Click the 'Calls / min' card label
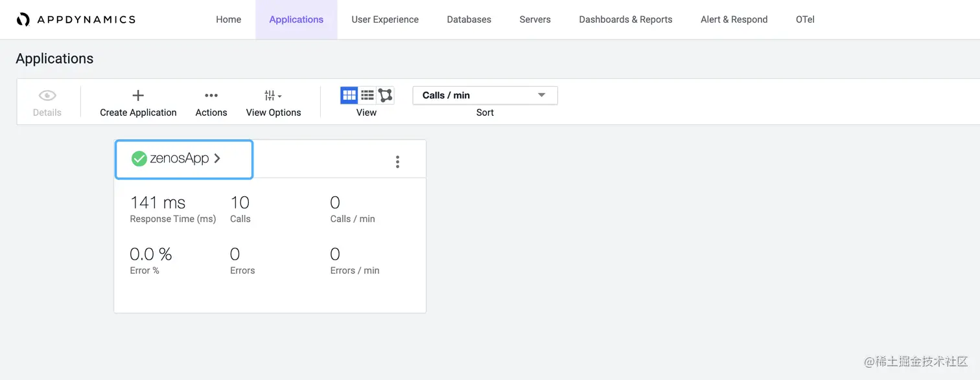The image size is (980, 380). click(x=353, y=219)
